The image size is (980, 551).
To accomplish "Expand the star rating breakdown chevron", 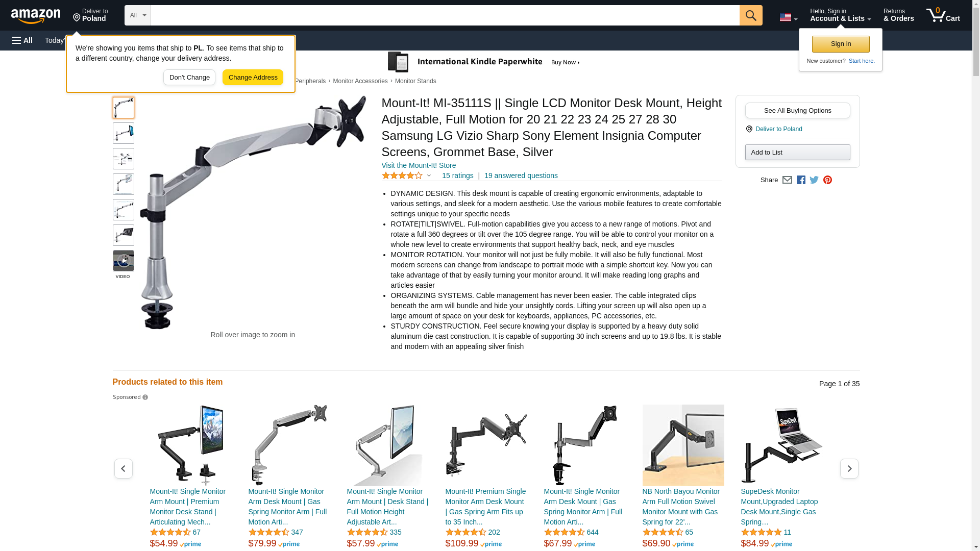I will click(x=429, y=176).
